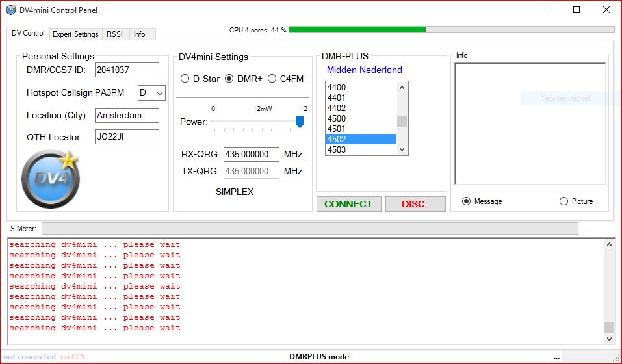Screen dimensions: 622x364
Task: Click the DMR/CCS7 ID input field
Action: (x=127, y=70)
